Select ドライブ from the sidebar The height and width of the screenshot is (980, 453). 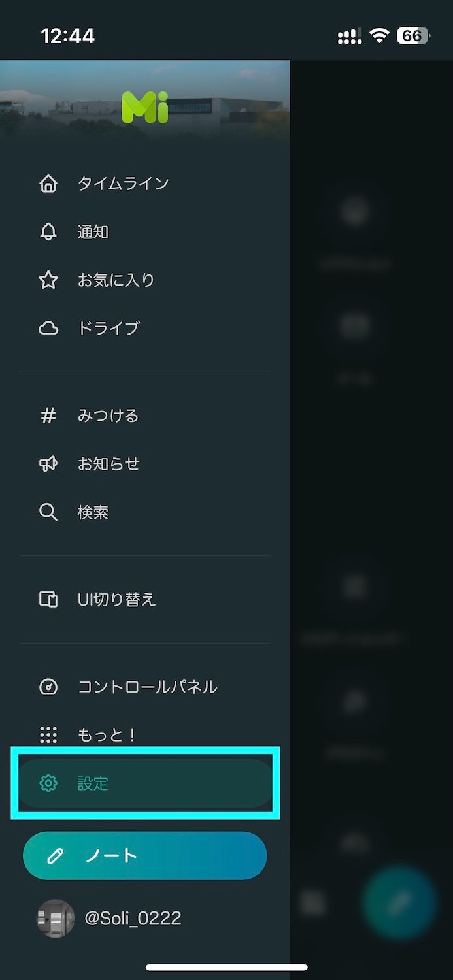pos(109,328)
